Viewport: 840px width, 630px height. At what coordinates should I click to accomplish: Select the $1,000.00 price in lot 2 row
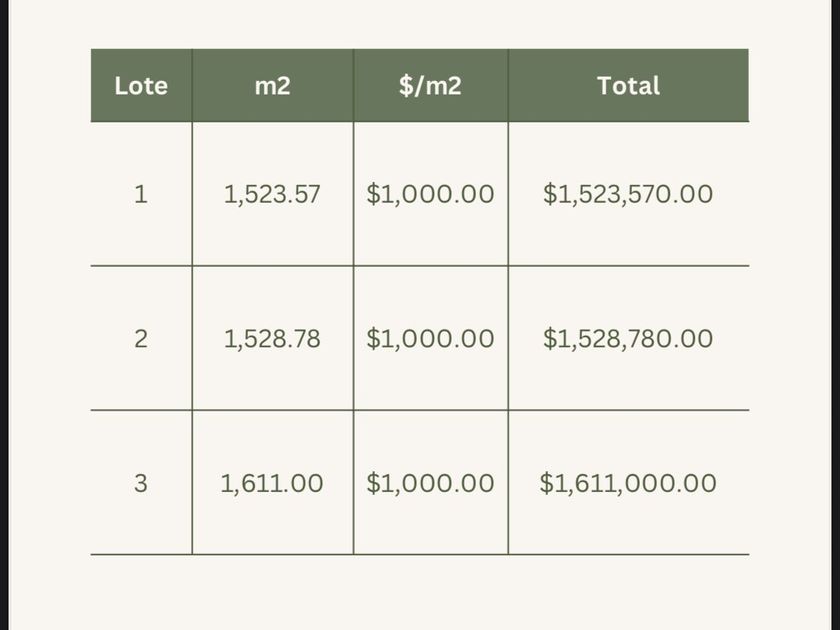point(430,338)
